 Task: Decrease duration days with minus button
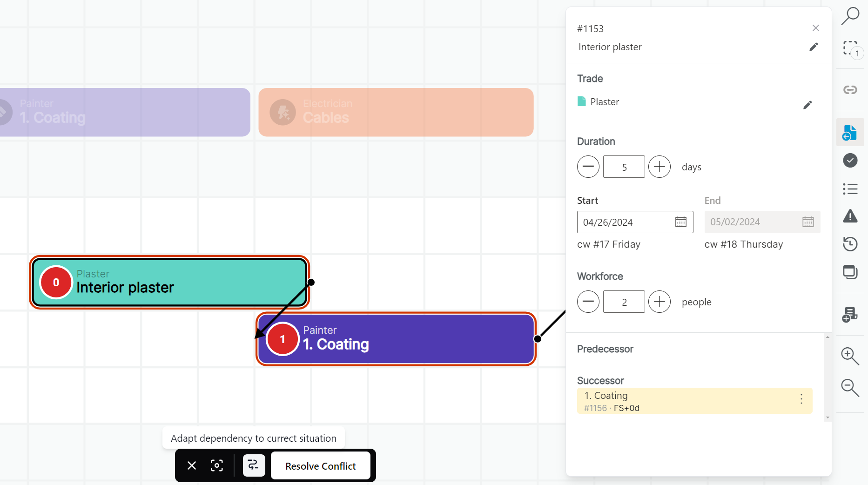tap(588, 167)
